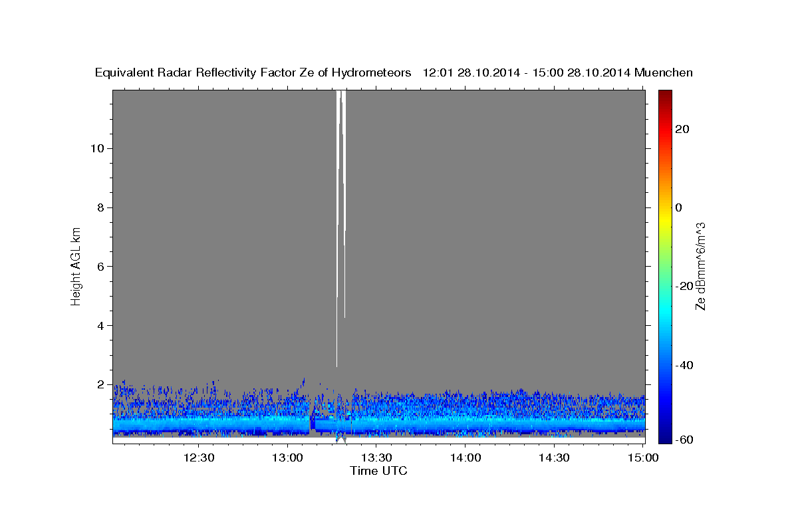
Task: Click the dark red top of the colorbar
Action: 665,95
